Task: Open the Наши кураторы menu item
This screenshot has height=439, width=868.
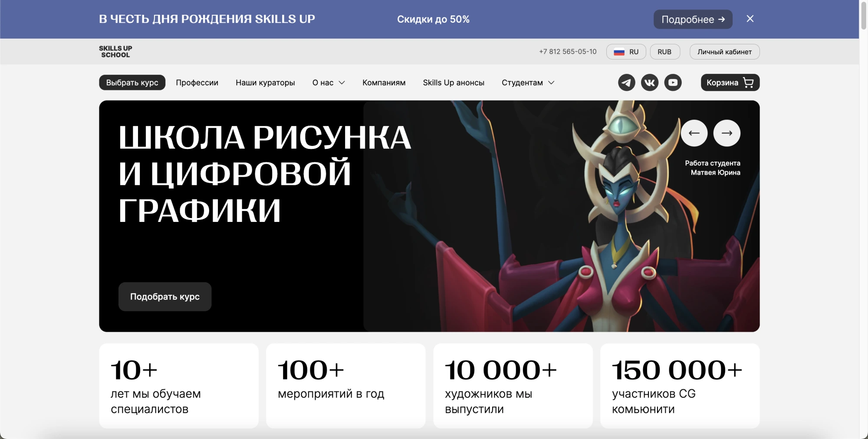Action: 265,83
